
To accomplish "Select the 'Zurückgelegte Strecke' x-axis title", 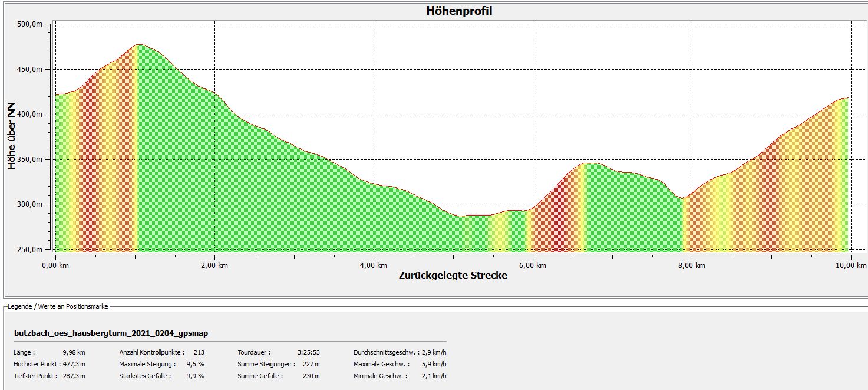I will pyautogui.click(x=453, y=275).
